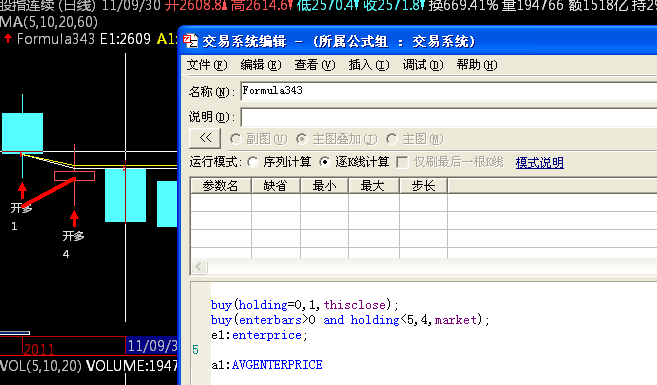Toggle 仅刷最后一根K线 checkbox

click(x=402, y=163)
